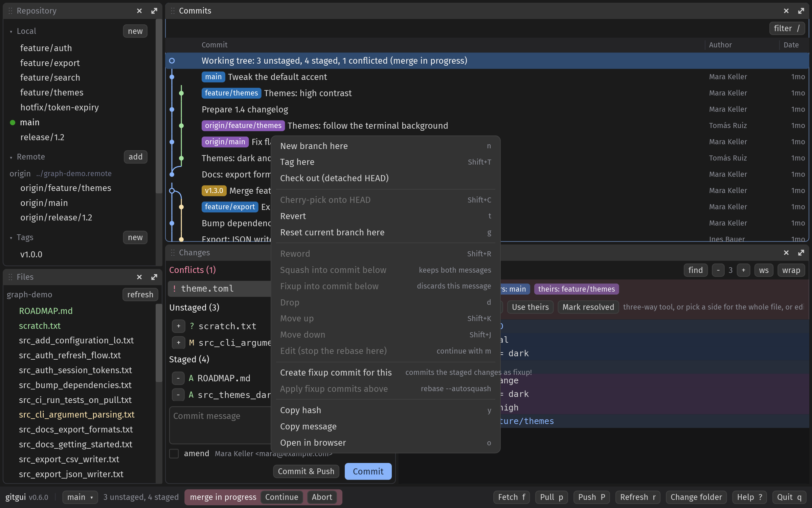The image size is (812, 508).
Task: Grab the Files panel drag handle
Action: pos(10,277)
